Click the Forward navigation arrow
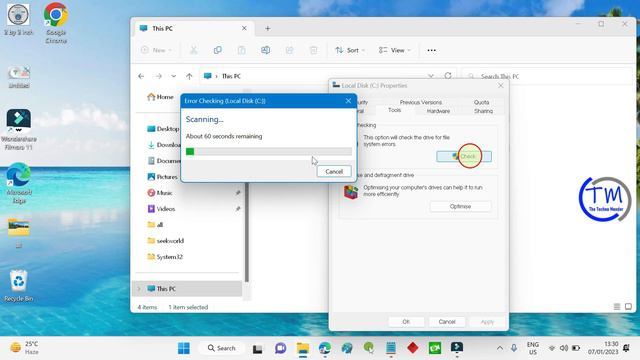The image size is (640, 360). (x=158, y=76)
